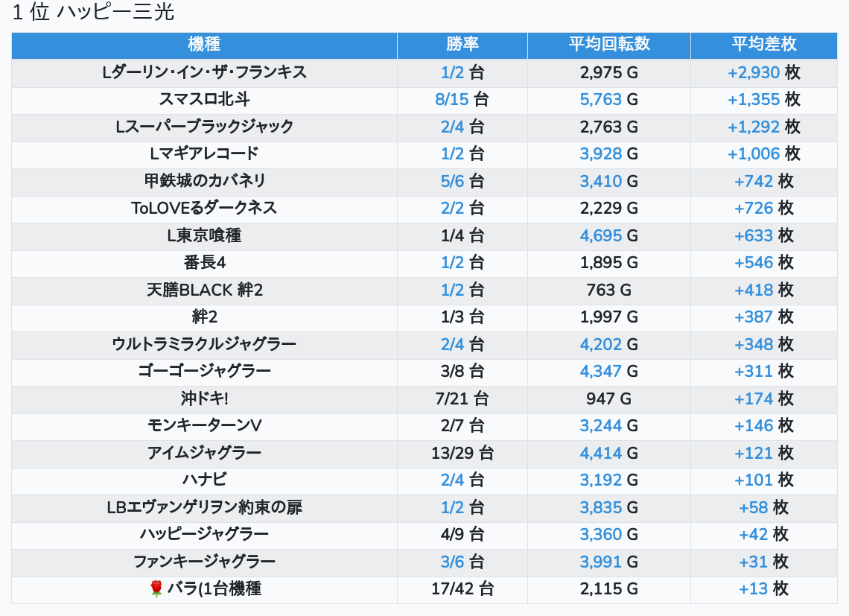Click the ウルトラミラクルジャグラー machine name
The height and width of the screenshot is (616, 849).
tap(204, 344)
